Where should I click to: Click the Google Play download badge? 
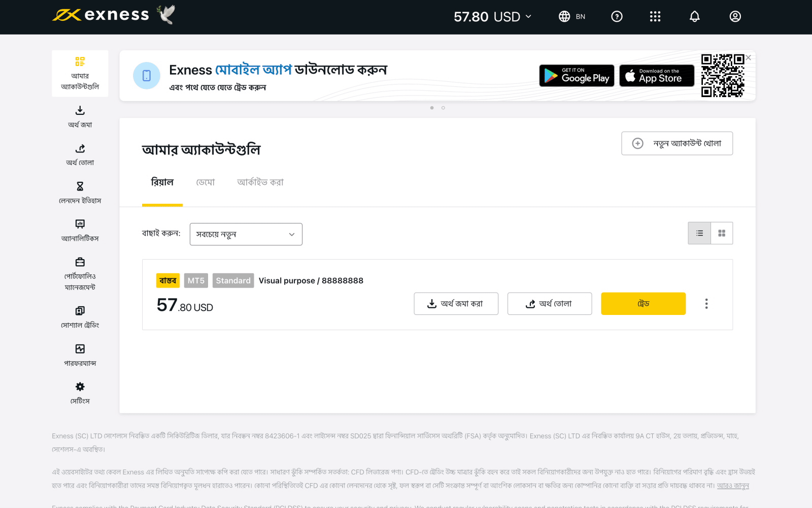(577, 76)
